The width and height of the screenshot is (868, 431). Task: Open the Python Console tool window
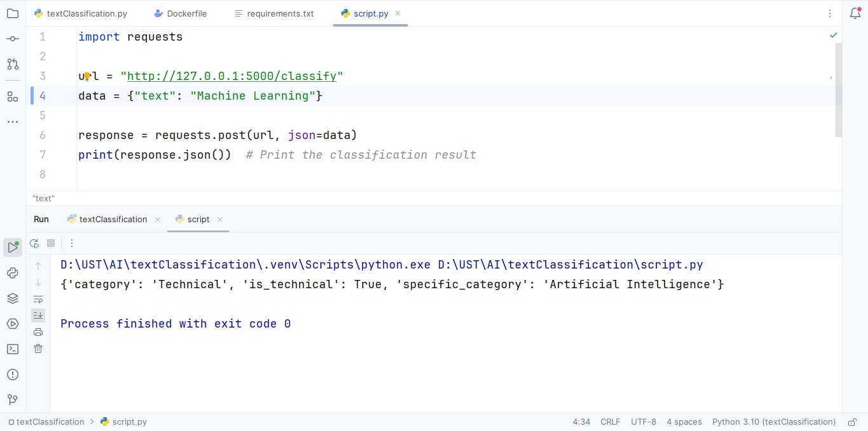pos(13,273)
